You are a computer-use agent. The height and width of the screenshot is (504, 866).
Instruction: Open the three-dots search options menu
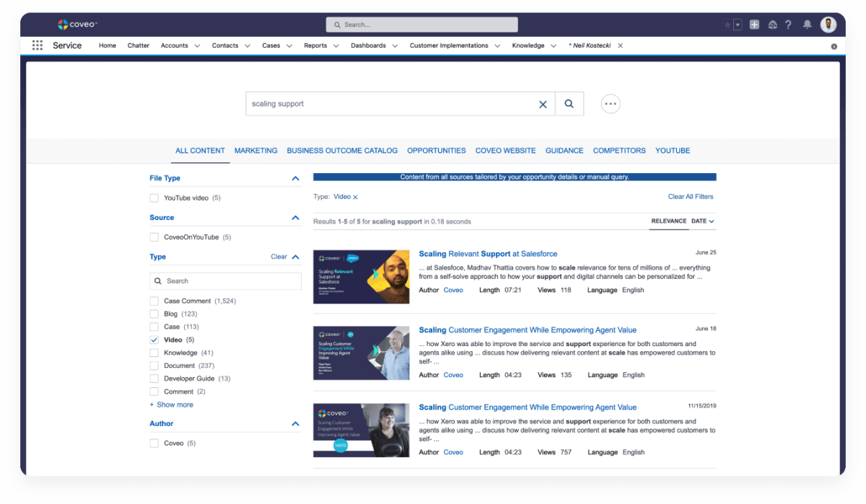[611, 104]
